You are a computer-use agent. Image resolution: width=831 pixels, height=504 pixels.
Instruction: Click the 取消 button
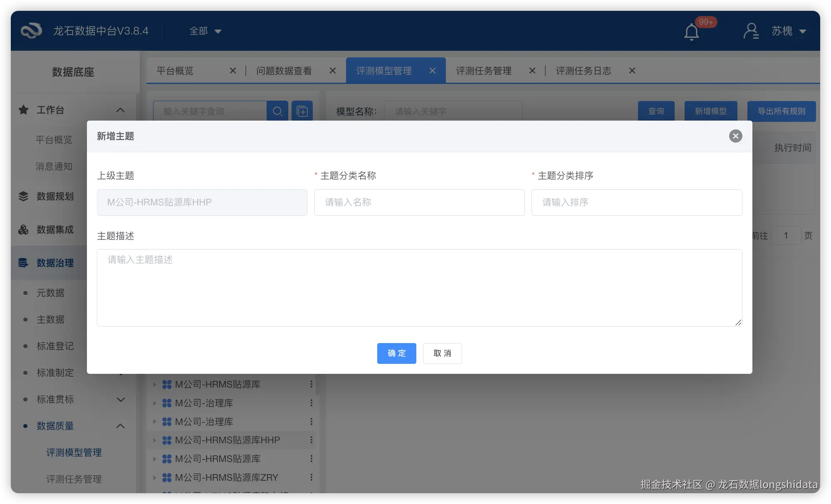click(x=442, y=353)
